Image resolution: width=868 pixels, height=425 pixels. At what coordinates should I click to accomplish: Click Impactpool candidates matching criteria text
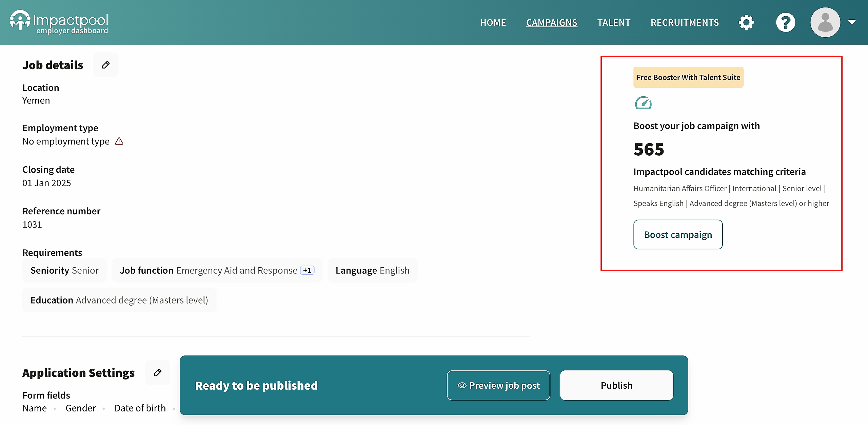point(719,172)
